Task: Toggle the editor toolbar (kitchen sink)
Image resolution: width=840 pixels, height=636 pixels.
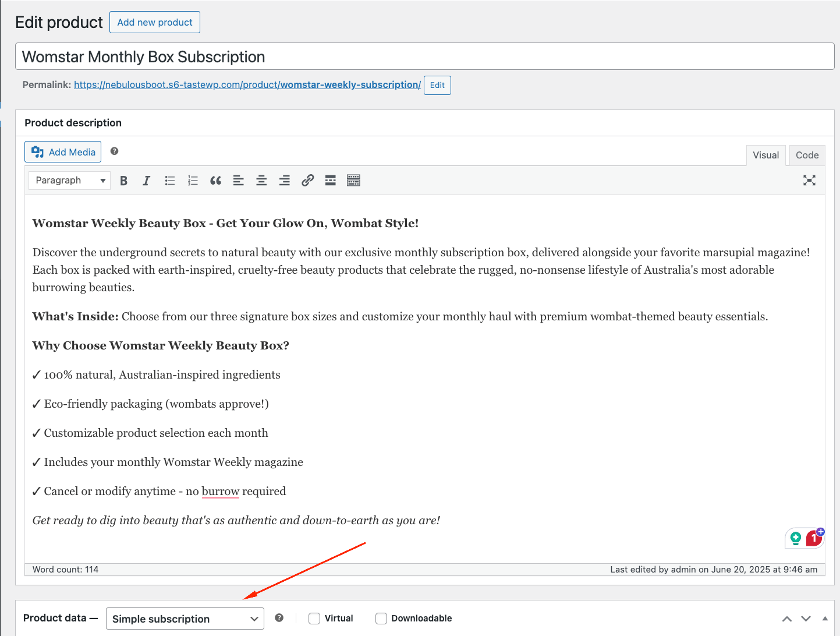Action: pos(353,181)
